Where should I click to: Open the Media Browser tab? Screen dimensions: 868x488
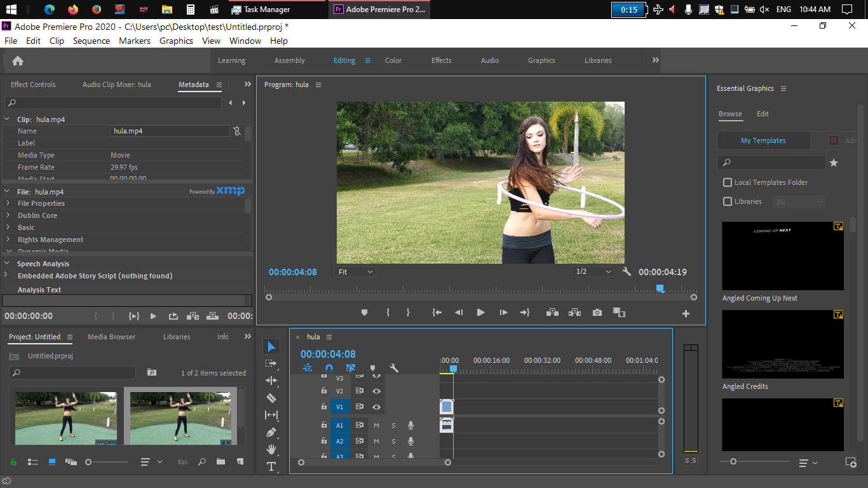111,337
